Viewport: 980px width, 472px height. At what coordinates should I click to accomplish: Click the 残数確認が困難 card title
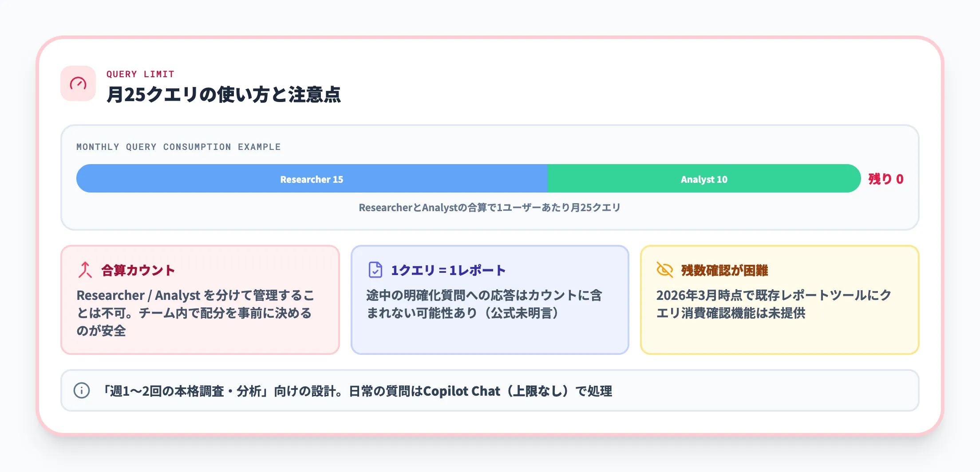[724, 270]
